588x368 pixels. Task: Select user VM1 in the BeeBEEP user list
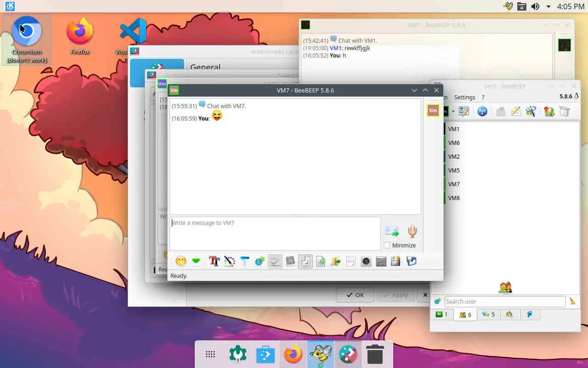coord(511,129)
